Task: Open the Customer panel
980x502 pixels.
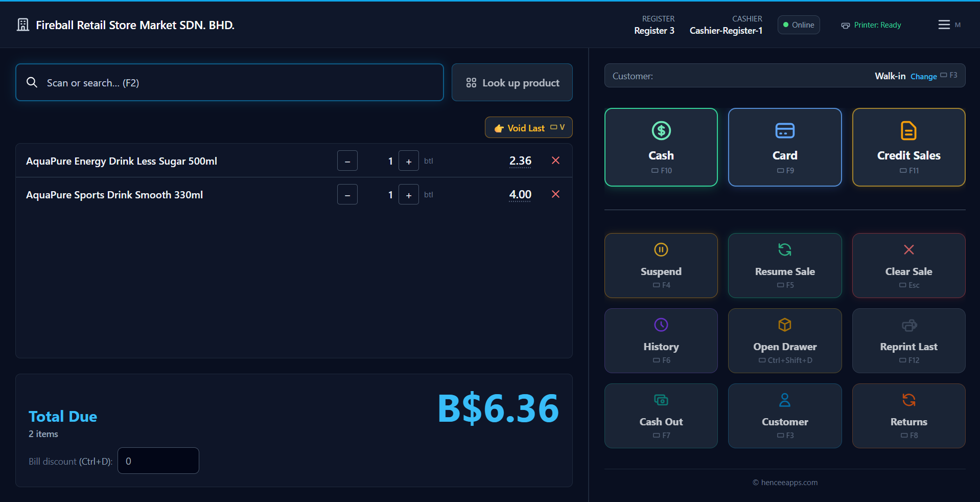Action: tap(785, 416)
